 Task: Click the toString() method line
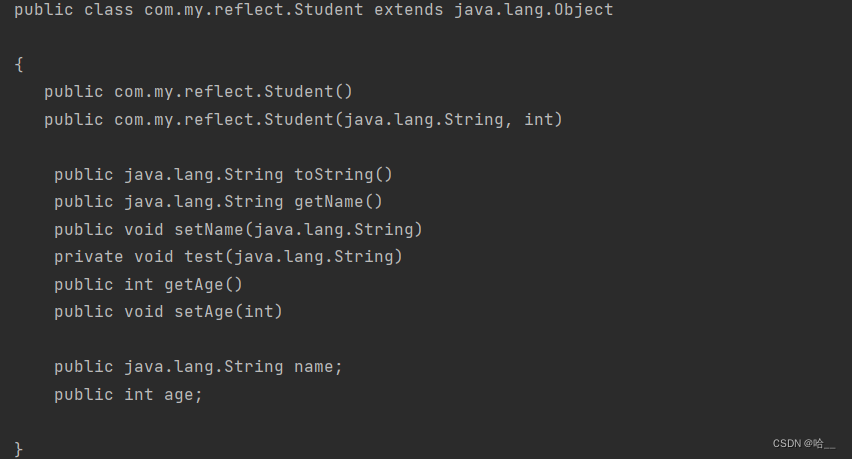point(223,174)
